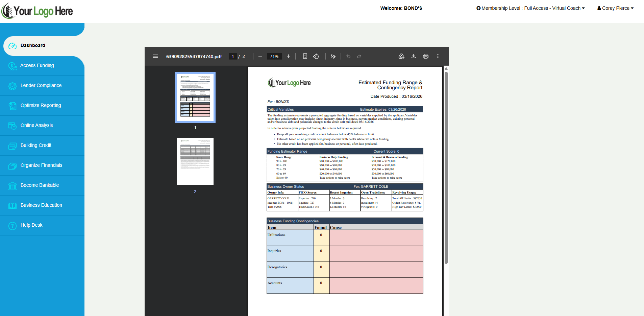Zoom out the PDF with minus icon

(260, 56)
